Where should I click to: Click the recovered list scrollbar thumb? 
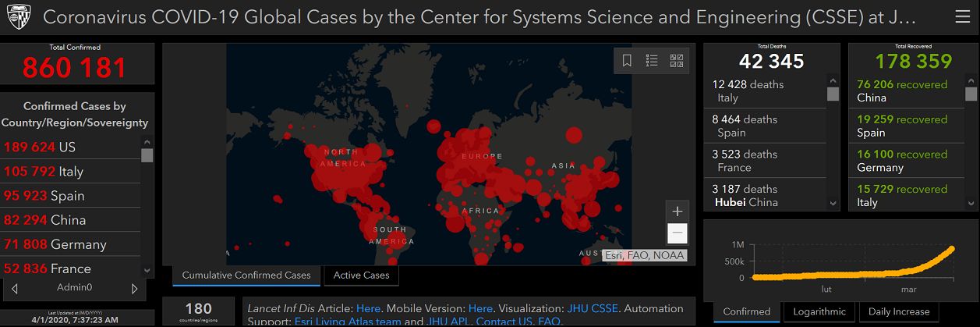(x=970, y=94)
